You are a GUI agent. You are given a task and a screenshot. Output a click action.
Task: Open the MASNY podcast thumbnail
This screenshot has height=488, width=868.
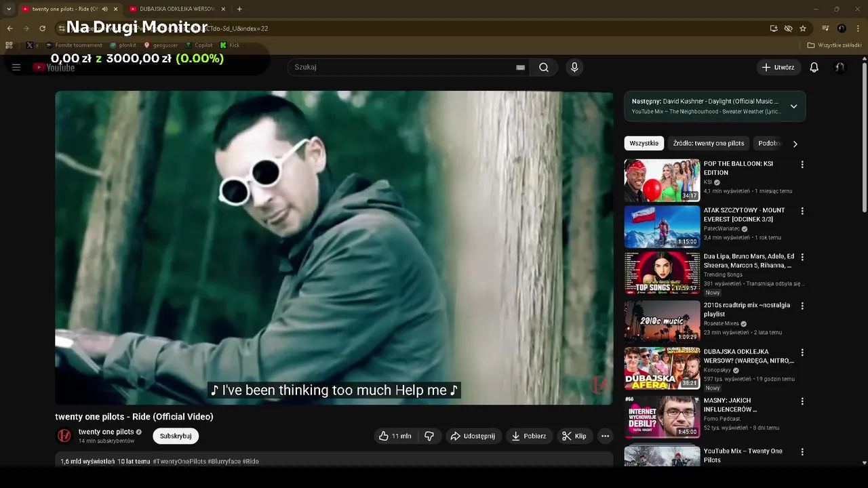(662, 417)
